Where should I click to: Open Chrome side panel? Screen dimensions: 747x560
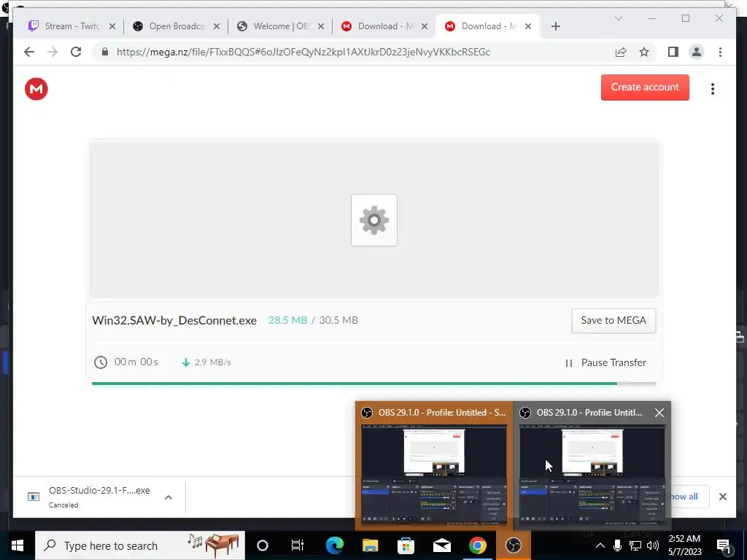673,52
